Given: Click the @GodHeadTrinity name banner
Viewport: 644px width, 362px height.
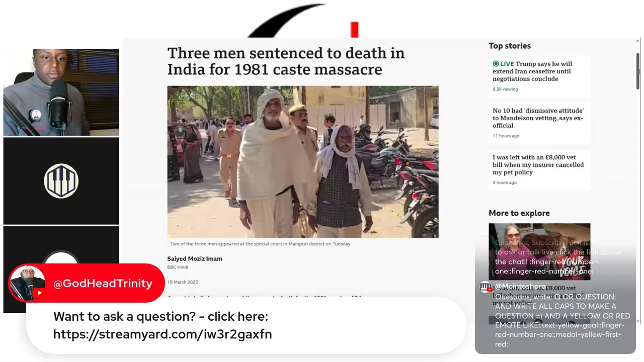Looking at the screenshot, I should pyautogui.click(x=87, y=283).
